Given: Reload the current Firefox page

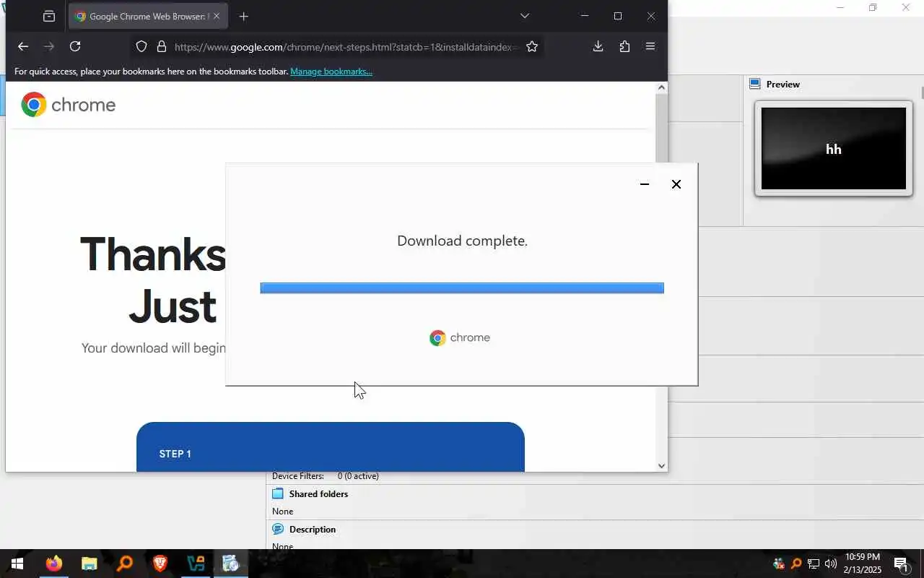Looking at the screenshot, I should (75, 46).
